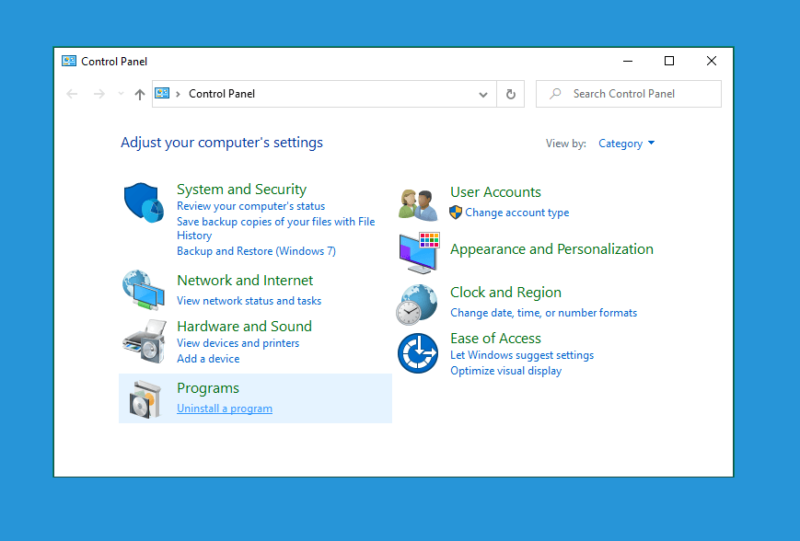Click Let Windows suggest settings
800x541 pixels.
[x=522, y=355]
